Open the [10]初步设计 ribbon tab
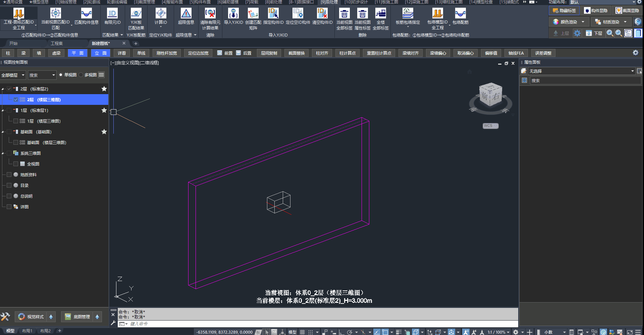 pyautogui.click(x=356, y=2)
